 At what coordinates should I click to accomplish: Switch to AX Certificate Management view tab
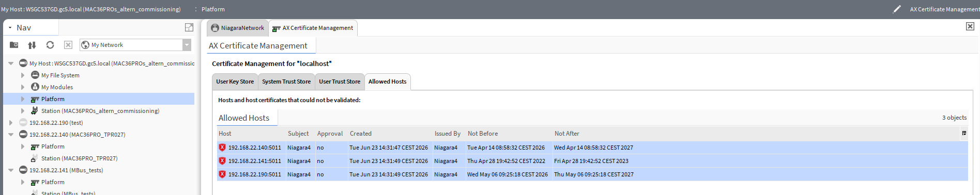(313, 28)
